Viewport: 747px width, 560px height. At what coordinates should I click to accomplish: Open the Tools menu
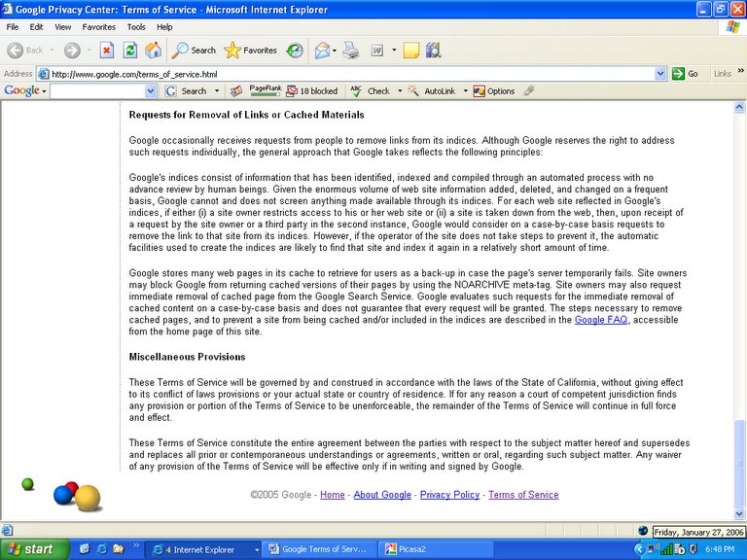(136, 27)
